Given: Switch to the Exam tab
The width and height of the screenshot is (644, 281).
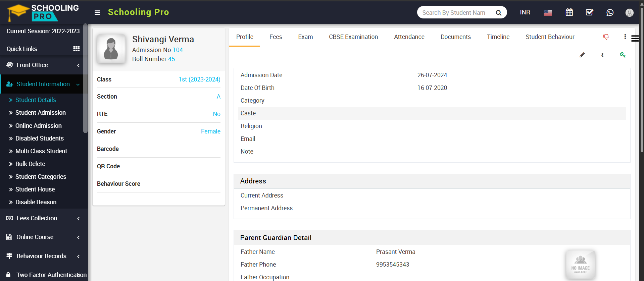Looking at the screenshot, I should pyautogui.click(x=305, y=37).
